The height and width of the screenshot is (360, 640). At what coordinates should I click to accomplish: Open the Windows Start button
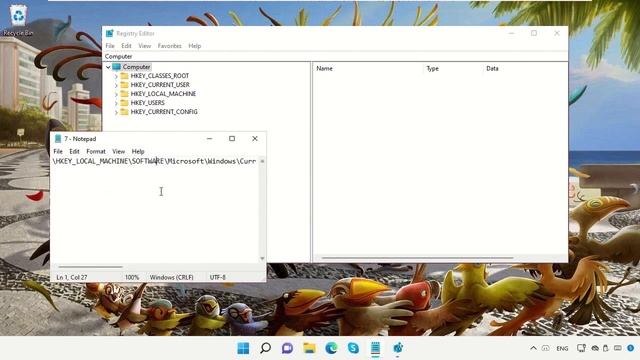click(x=243, y=348)
